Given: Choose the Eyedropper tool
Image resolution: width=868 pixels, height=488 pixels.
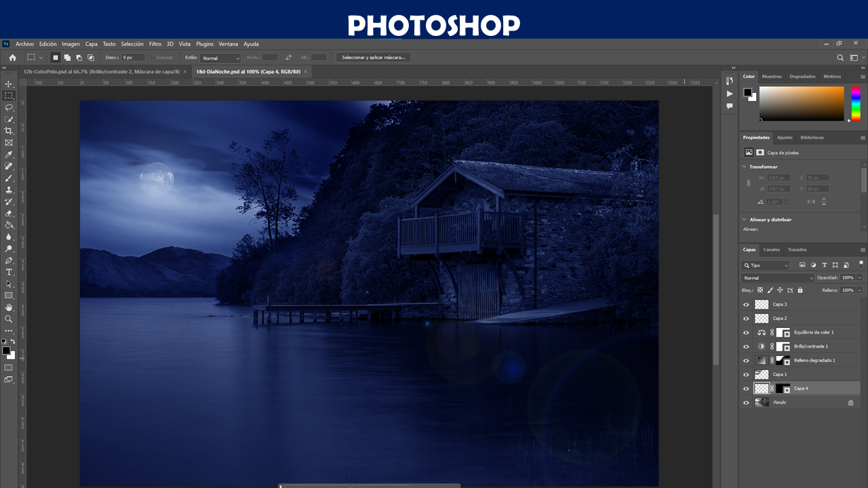Looking at the screenshot, I should pyautogui.click(x=9, y=155).
